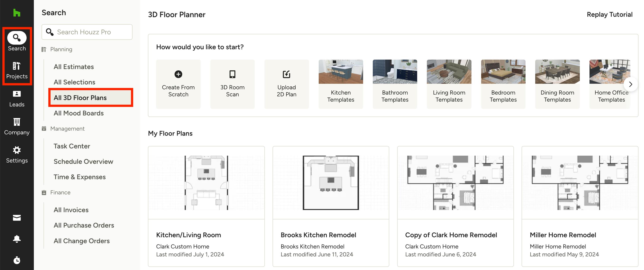The image size is (644, 270).
Task: Show more templates with the right arrow
Action: tap(631, 84)
